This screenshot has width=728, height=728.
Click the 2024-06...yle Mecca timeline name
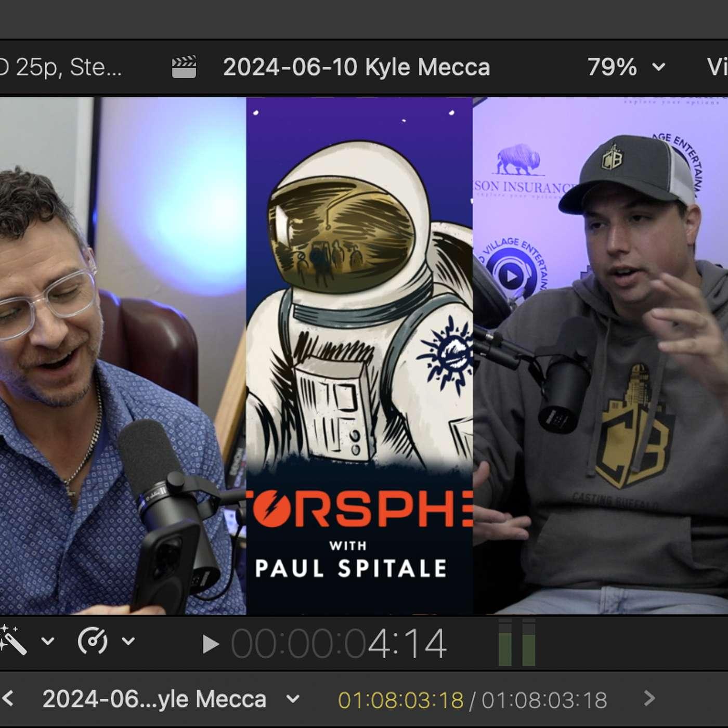coord(154,699)
